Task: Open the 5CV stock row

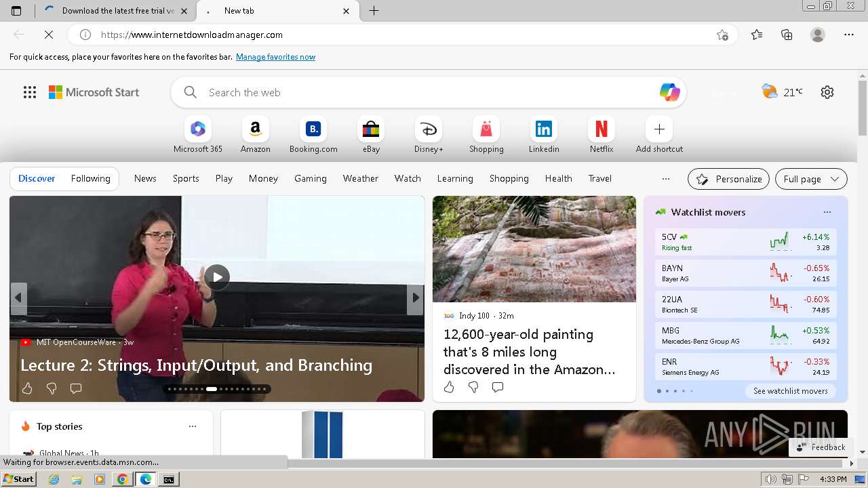Action: (746, 242)
